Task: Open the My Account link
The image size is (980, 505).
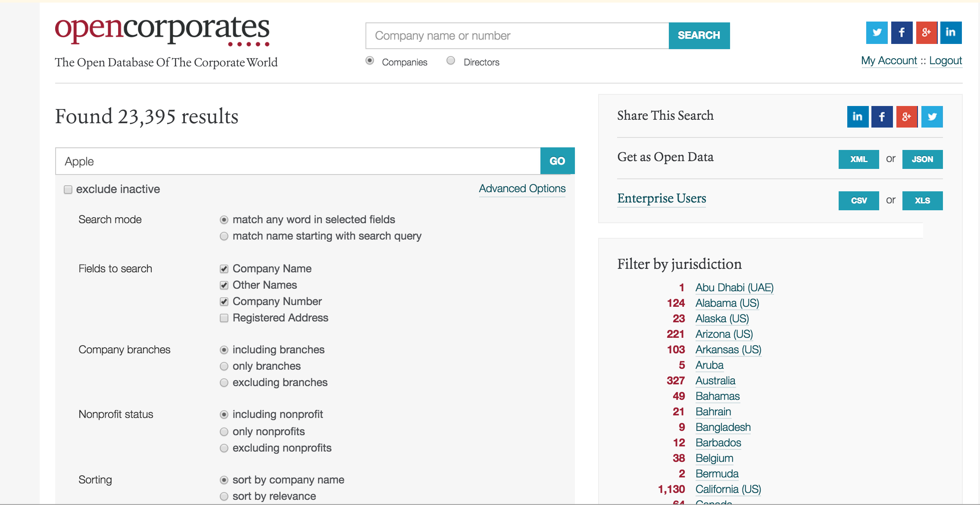Action: tap(889, 61)
